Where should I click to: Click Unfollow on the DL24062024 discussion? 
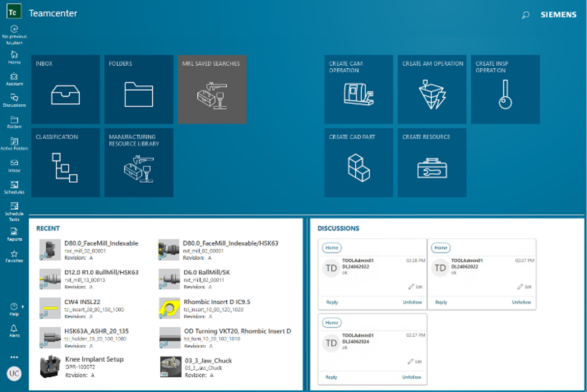click(x=412, y=377)
